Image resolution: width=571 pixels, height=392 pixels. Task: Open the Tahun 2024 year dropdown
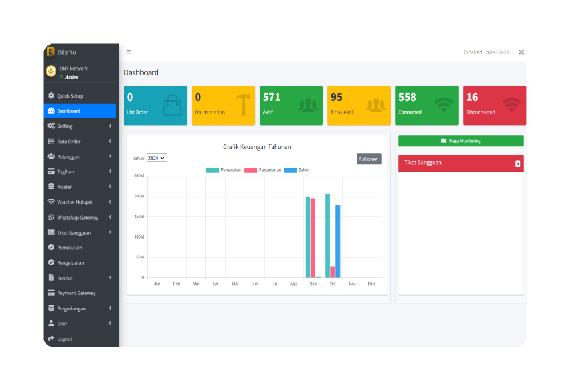click(x=157, y=158)
